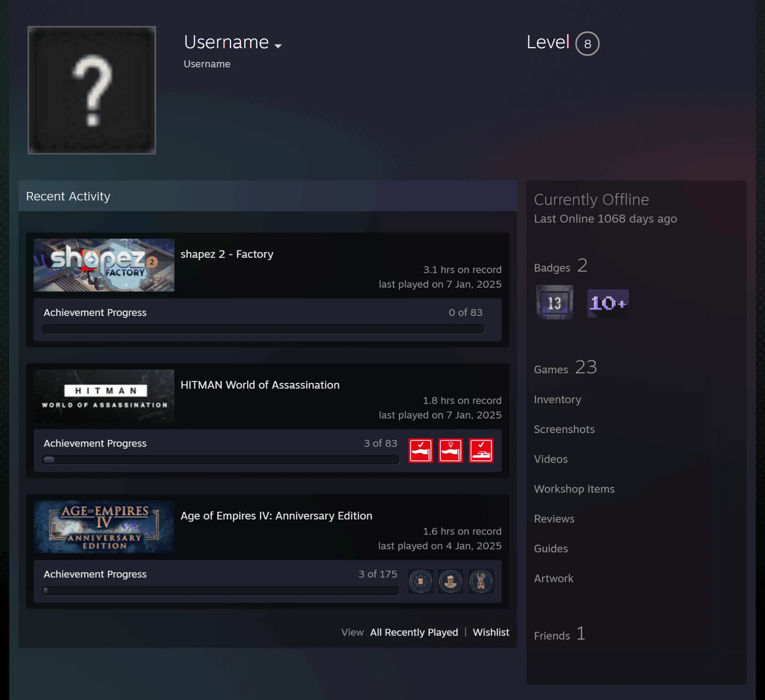This screenshot has width=765, height=700.
Task: Open Videos in the sidebar
Action: tap(551, 459)
